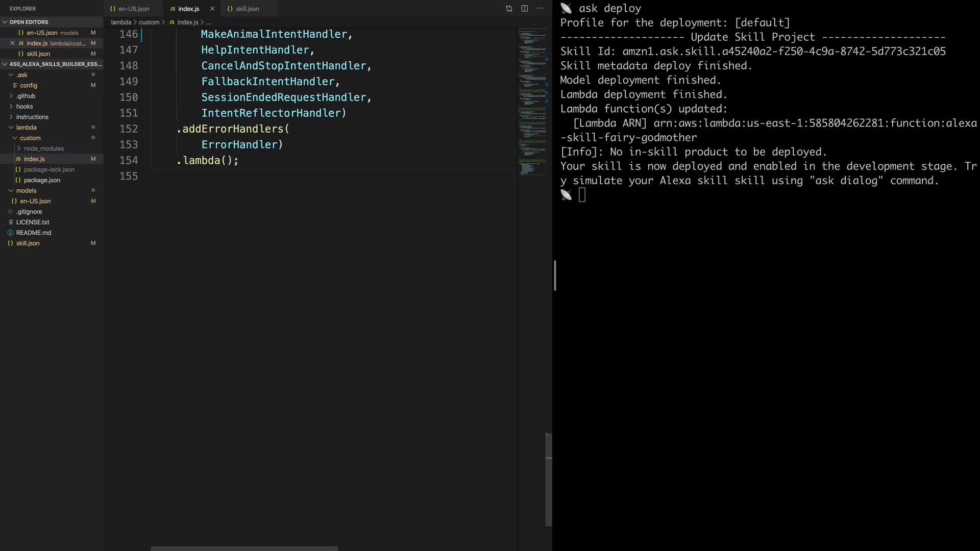
Task: Close the index.js editor tab
Action: [212, 9]
